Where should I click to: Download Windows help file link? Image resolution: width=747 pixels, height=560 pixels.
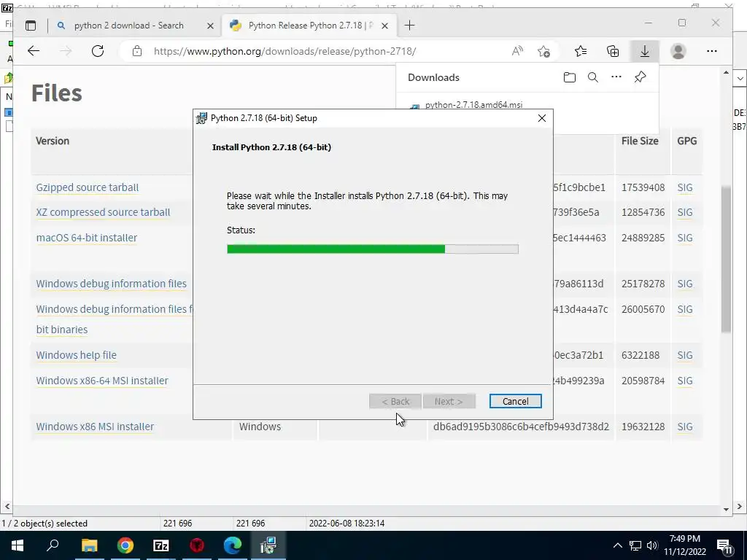76,355
